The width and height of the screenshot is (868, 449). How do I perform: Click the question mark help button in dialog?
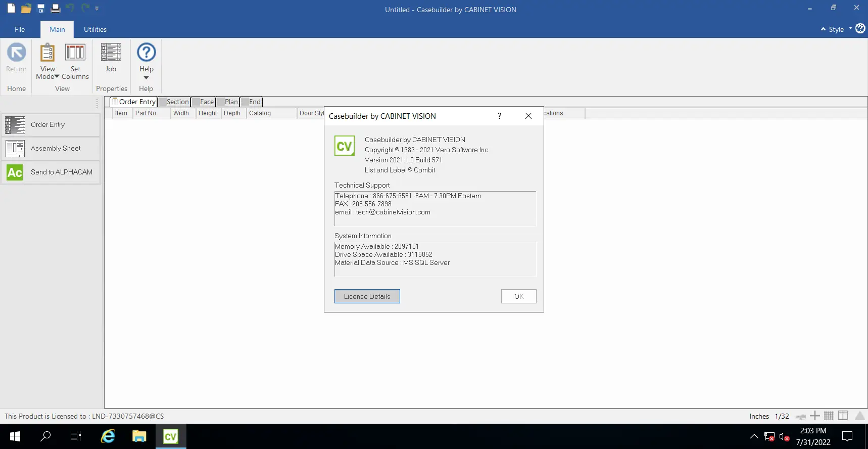(500, 116)
